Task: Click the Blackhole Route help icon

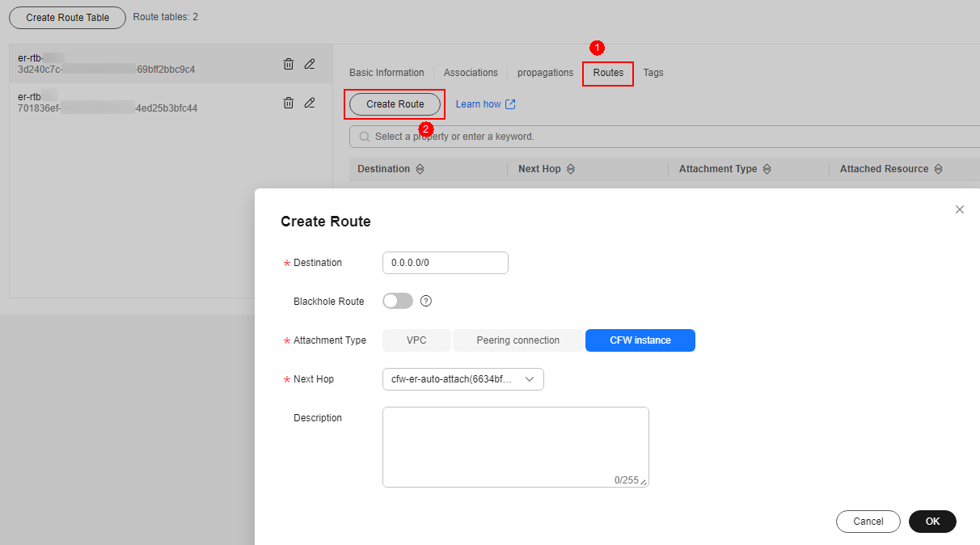Action: (x=426, y=301)
